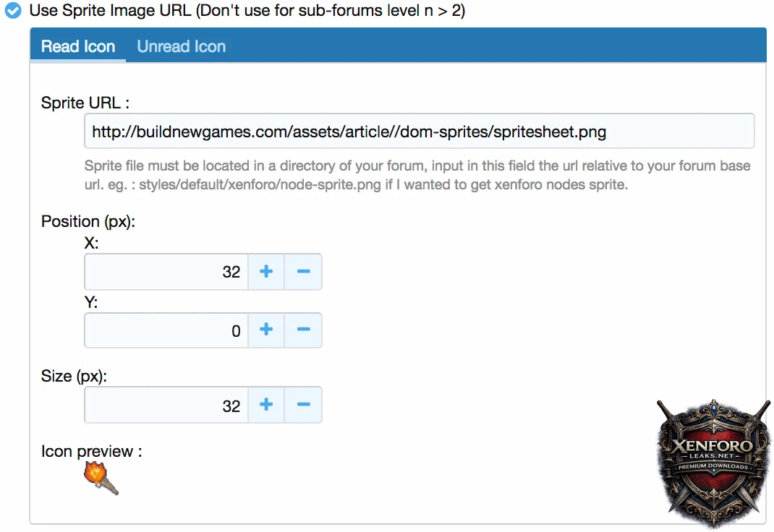774x532 pixels.
Task: Open the Unread Icon tab
Action: (x=182, y=46)
